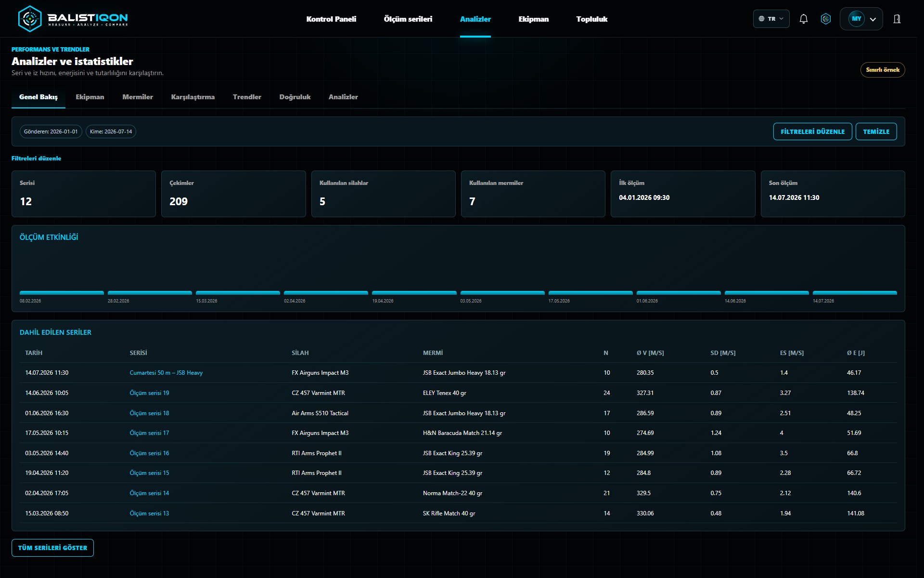924x578 pixels.
Task: Click the Balistiqon logo icon
Action: [30, 19]
